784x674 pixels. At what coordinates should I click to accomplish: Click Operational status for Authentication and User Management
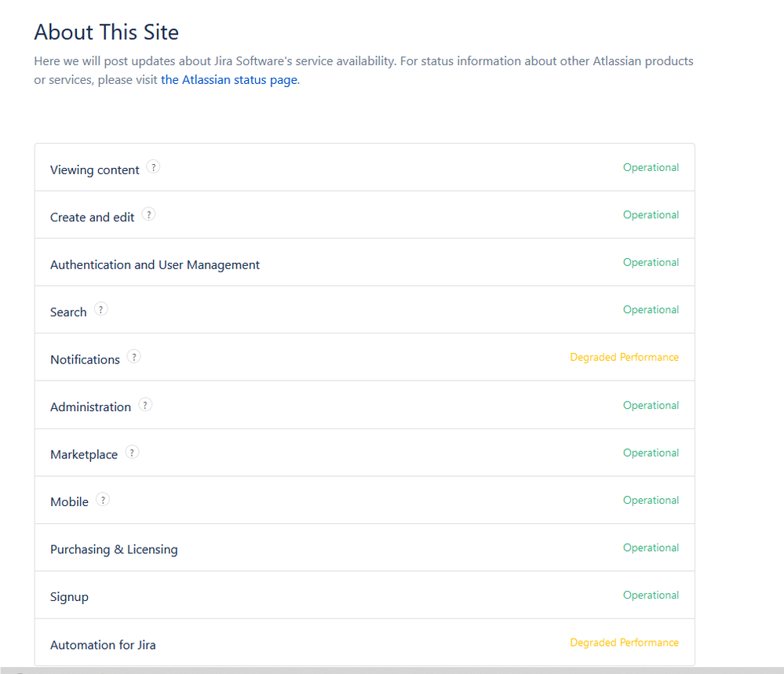(x=651, y=263)
